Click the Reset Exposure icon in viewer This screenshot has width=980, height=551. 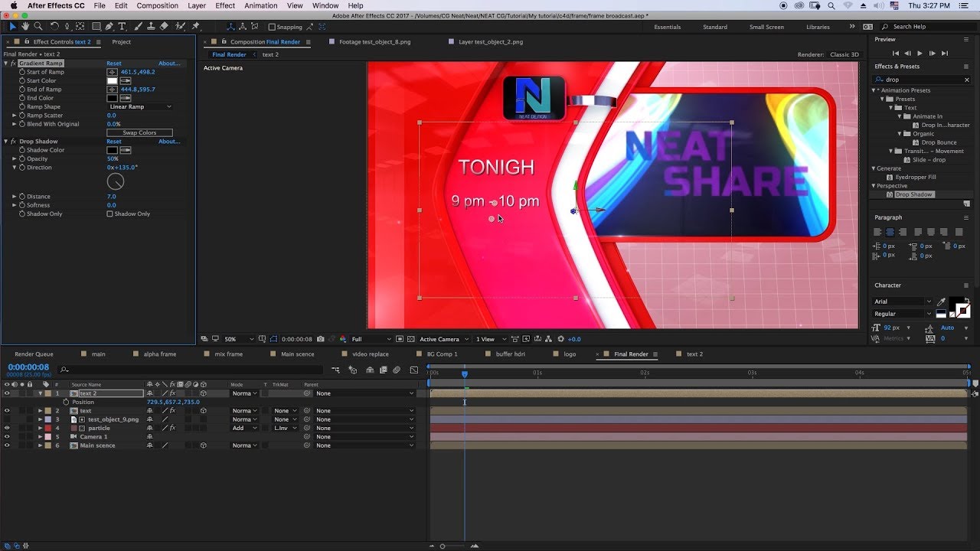coord(560,339)
